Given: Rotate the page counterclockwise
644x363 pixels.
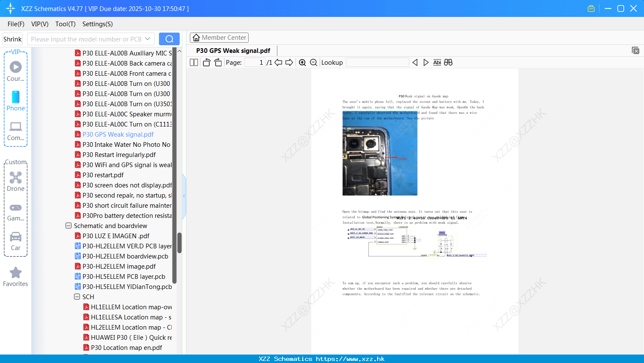Looking at the screenshot, I should point(206,63).
